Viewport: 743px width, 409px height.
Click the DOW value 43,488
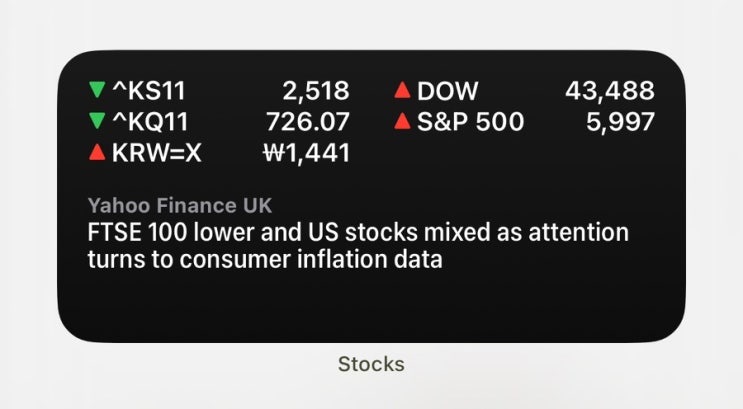pyautogui.click(x=610, y=92)
